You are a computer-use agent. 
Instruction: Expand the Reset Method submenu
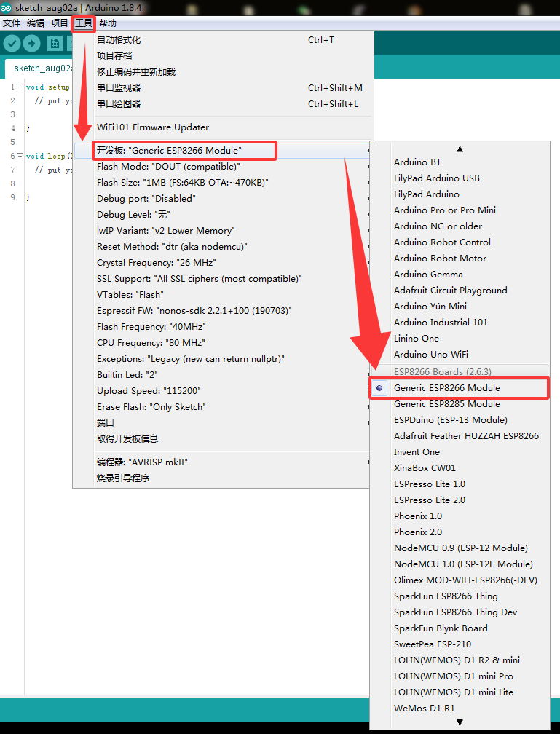point(223,246)
